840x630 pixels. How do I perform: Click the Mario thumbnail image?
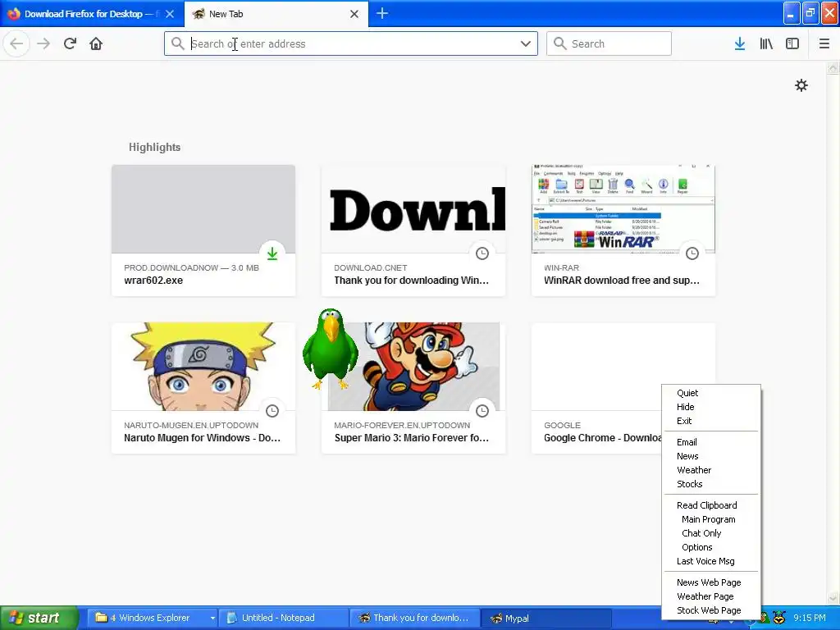413,367
